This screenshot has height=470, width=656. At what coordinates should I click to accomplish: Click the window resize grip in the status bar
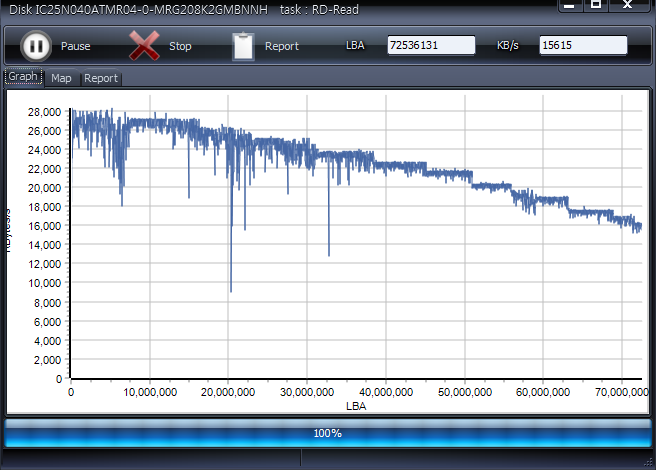coord(649,462)
